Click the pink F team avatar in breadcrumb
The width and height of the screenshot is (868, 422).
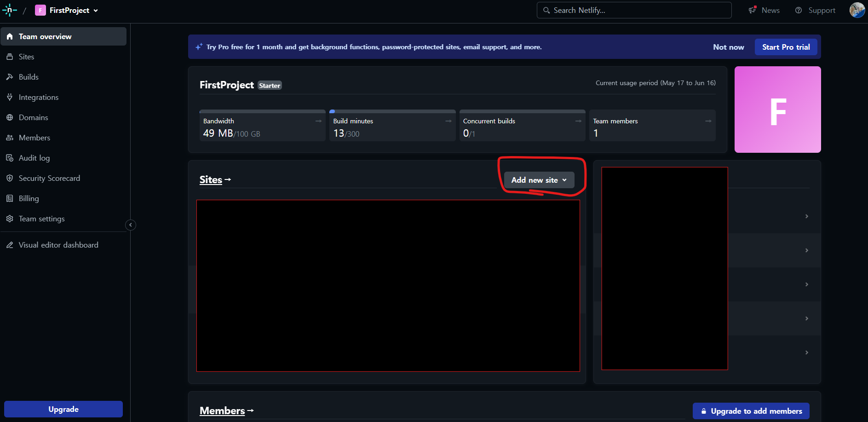(40, 10)
